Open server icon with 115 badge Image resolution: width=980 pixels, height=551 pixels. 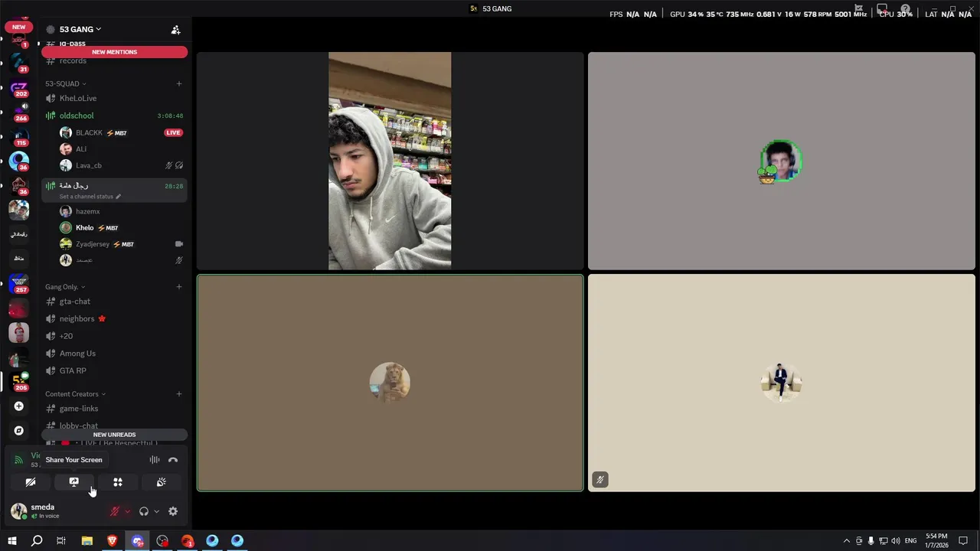(x=19, y=137)
